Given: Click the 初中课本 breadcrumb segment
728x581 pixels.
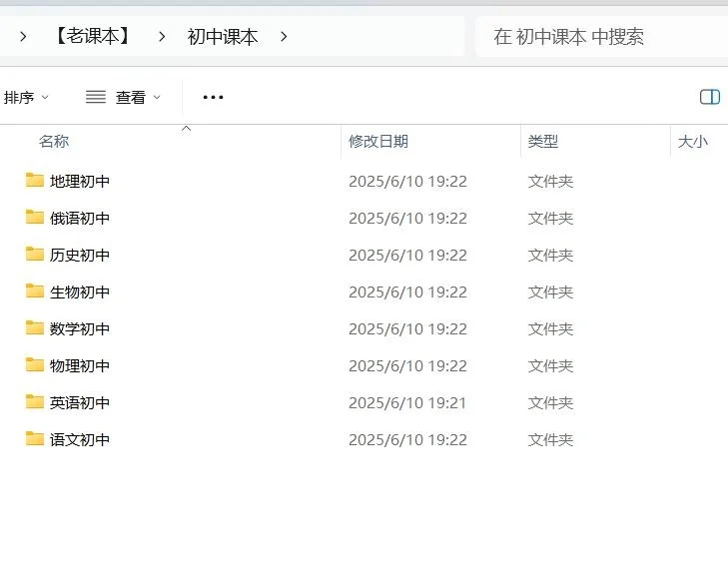Looking at the screenshot, I should [x=223, y=37].
